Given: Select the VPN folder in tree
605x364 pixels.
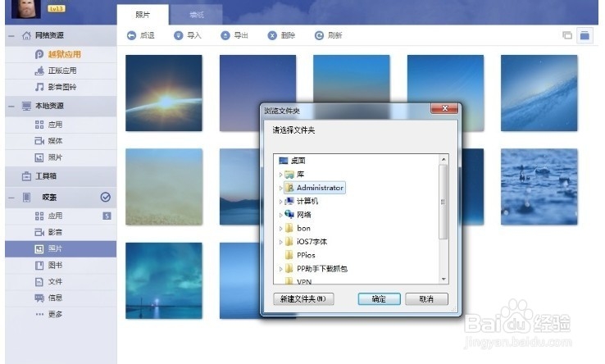Looking at the screenshot, I should point(298,281).
